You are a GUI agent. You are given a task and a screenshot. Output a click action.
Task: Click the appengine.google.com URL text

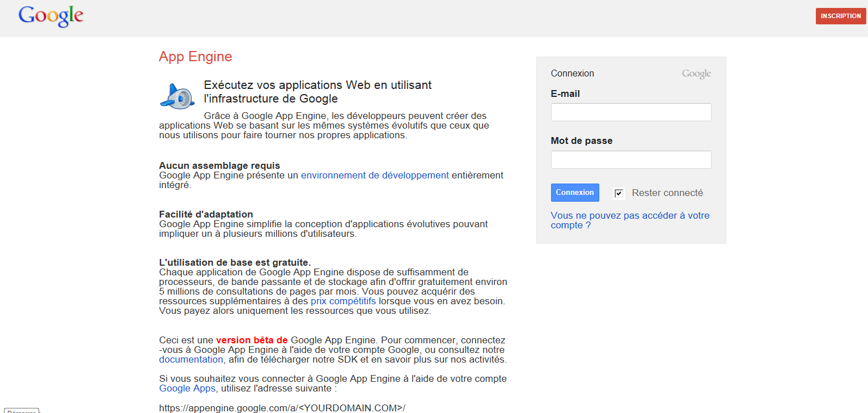tap(282, 408)
